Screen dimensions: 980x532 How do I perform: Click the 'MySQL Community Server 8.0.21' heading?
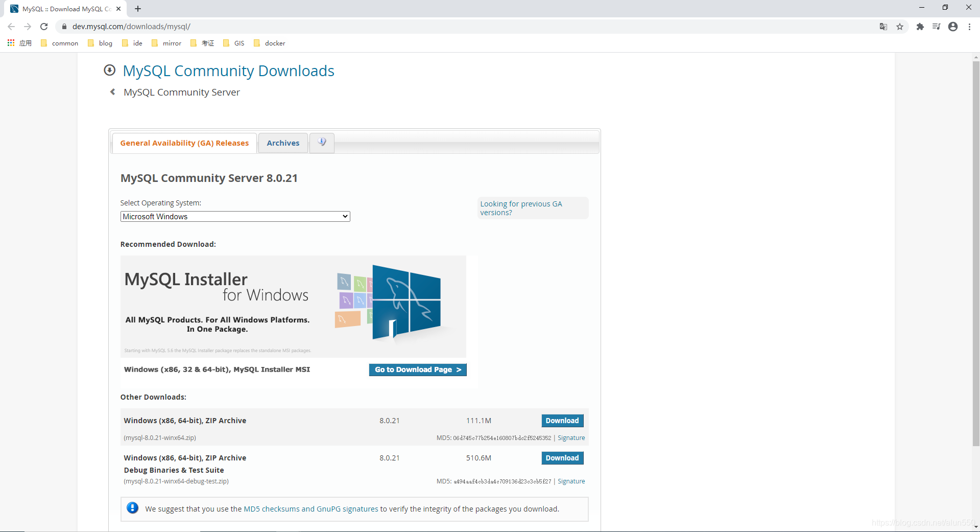coord(209,178)
